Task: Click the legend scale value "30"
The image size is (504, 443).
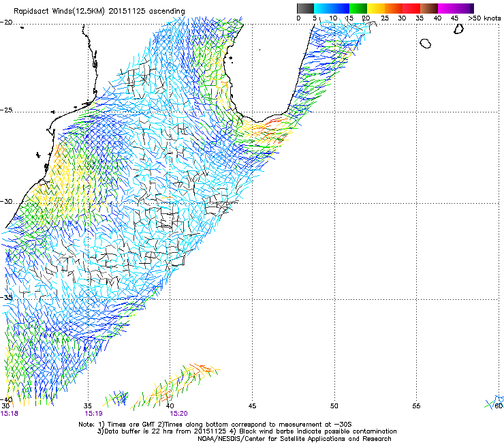Action: [x=402, y=18]
